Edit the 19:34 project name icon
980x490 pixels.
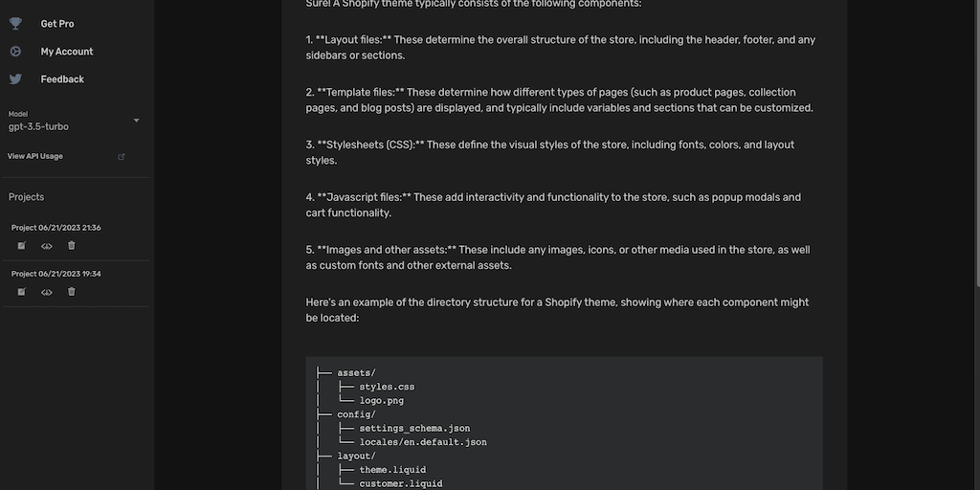(21, 292)
